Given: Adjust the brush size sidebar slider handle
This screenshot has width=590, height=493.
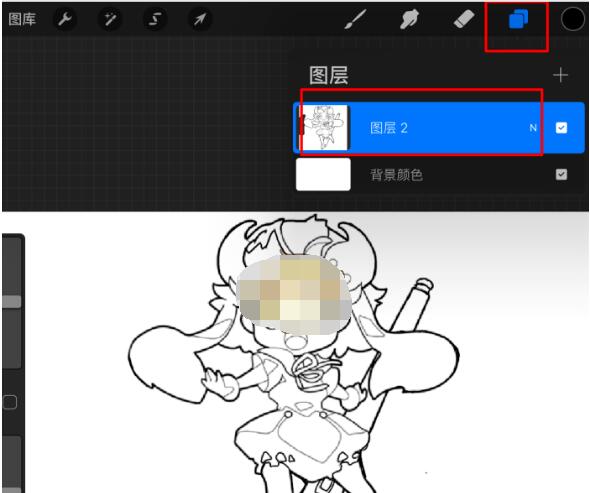Looking at the screenshot, I should click(x=11, y=301).
